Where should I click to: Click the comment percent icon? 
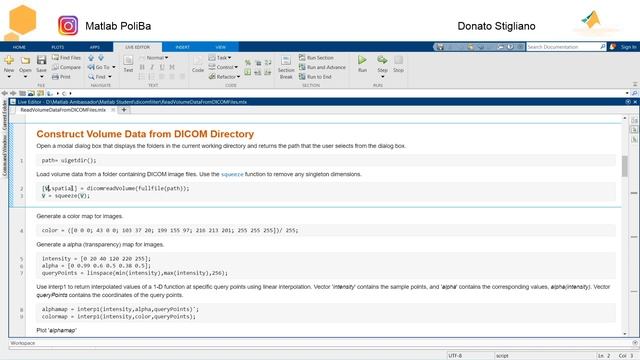click(x=248, y=62)
